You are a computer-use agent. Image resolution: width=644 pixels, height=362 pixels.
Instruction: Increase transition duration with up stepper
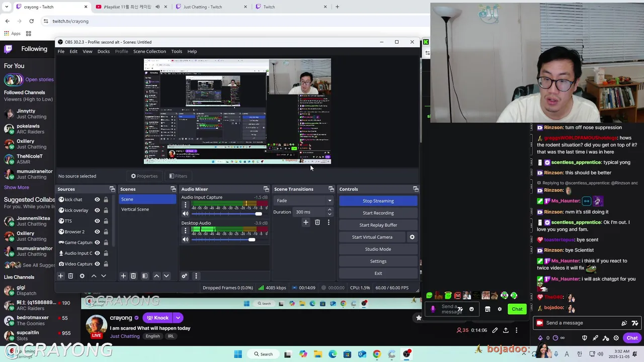(330, 210)
